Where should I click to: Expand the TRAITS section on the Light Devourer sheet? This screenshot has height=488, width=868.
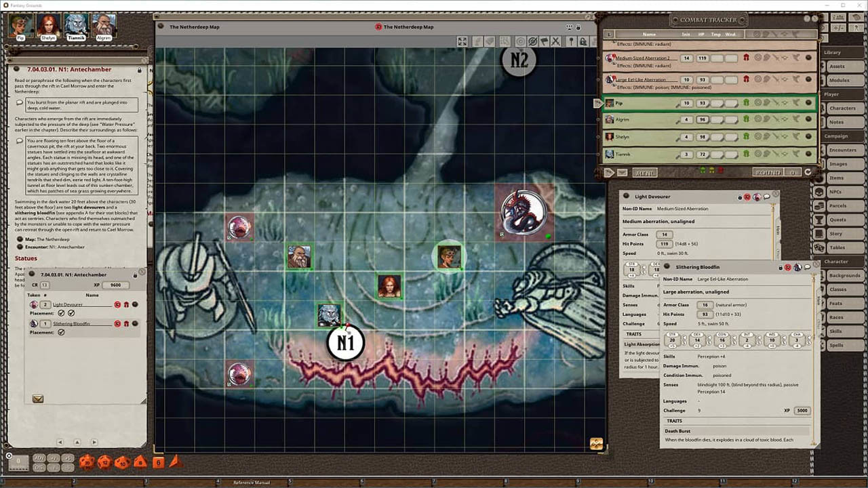[635, 334]
